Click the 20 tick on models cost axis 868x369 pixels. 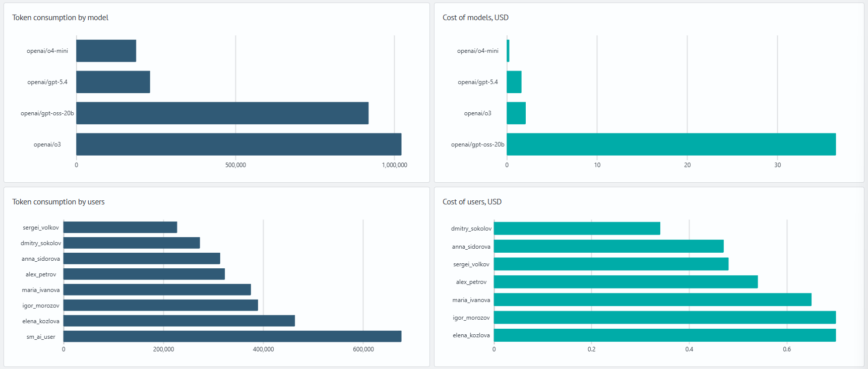688,165
